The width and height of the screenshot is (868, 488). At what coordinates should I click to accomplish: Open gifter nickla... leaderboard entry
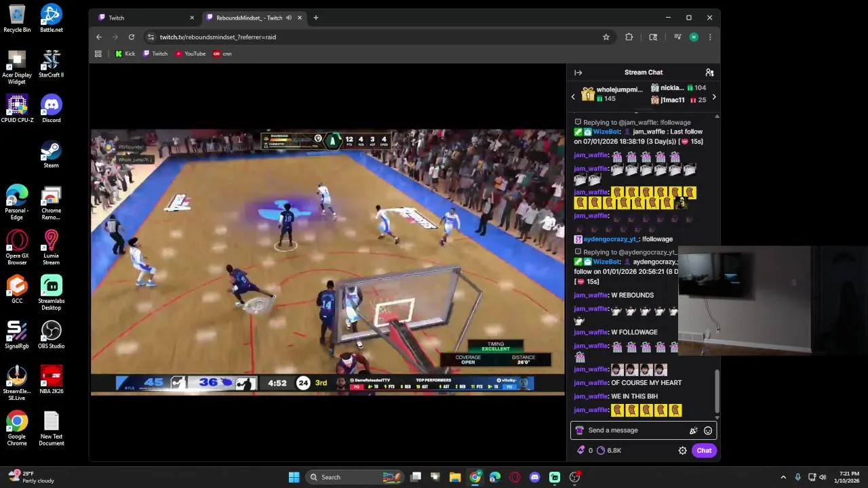point(678,87)
